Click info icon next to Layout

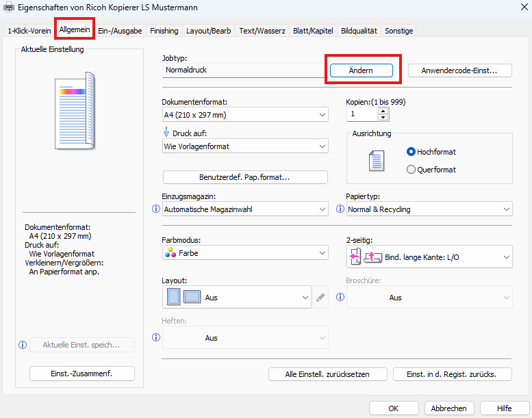155,298
